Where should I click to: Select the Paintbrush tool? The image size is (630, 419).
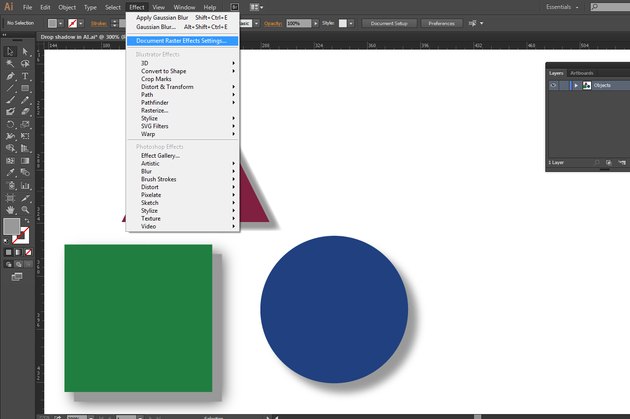pos(10,100)
